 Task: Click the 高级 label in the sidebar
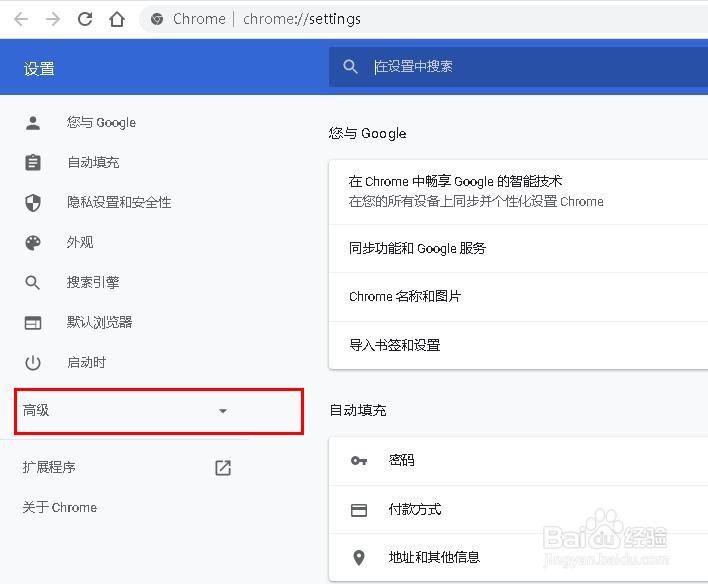[x=36, y=410]
